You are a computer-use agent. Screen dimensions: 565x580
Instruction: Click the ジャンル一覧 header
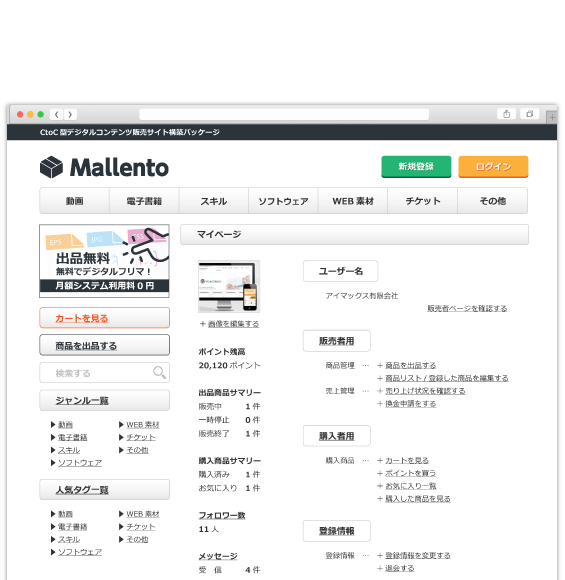(x=104, y=400)
